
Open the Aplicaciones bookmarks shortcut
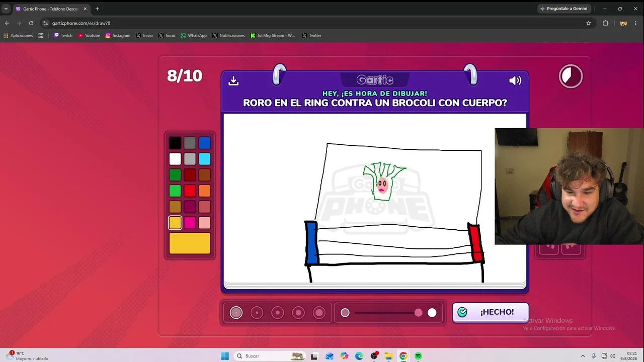tap(18, 36)
